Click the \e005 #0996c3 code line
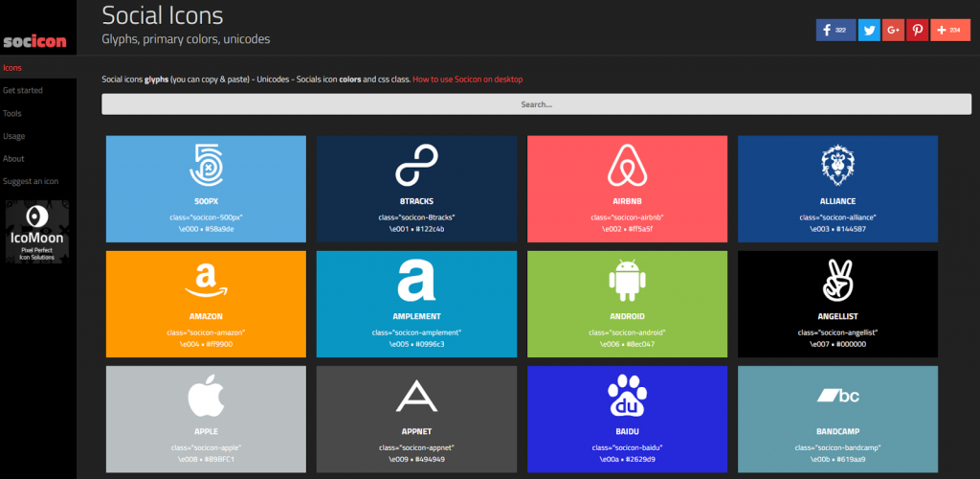Viewport: 980px width, 479px height. (x=417, y=344)
